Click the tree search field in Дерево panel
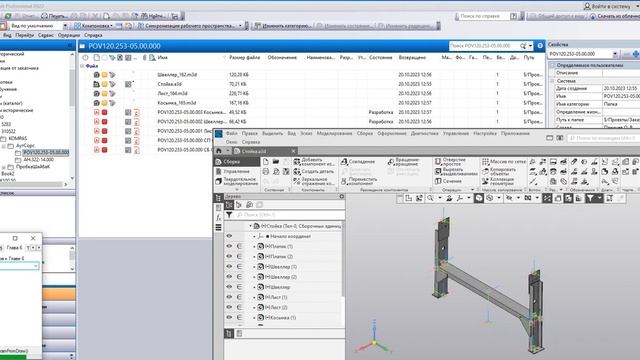640x360 pixels. pos(289,215)
